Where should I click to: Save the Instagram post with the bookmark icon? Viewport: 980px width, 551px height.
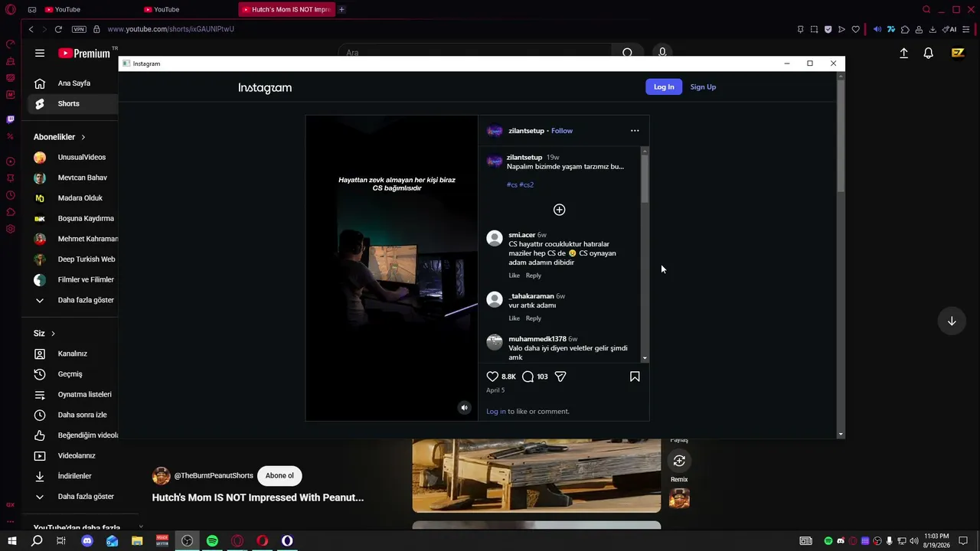coord(635,377)
